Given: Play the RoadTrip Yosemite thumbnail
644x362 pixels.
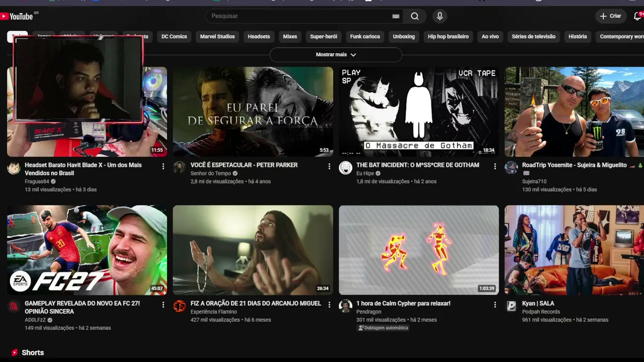Looking at the screenshot, I should coord(574,112).
